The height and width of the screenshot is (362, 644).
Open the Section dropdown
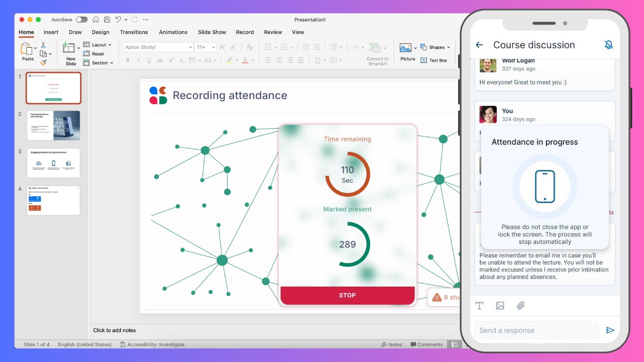point(99,63)
